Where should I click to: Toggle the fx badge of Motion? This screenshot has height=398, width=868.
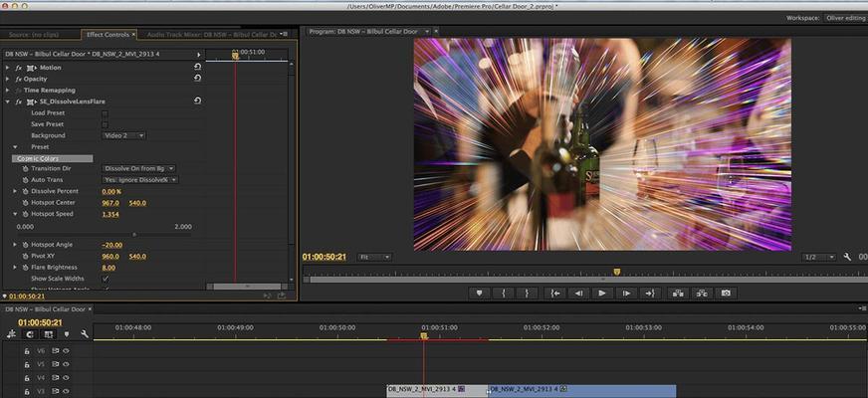tap(18, 68)
